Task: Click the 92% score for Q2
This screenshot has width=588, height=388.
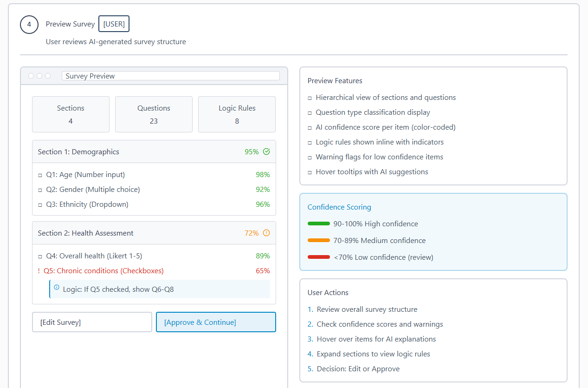Action: [x=263, y=190]
